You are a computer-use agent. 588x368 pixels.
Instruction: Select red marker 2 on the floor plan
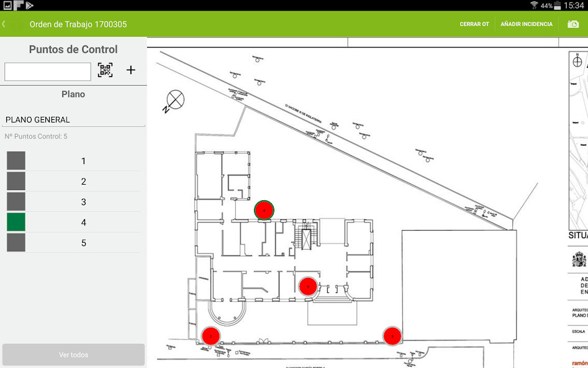(x=210, y=336)
